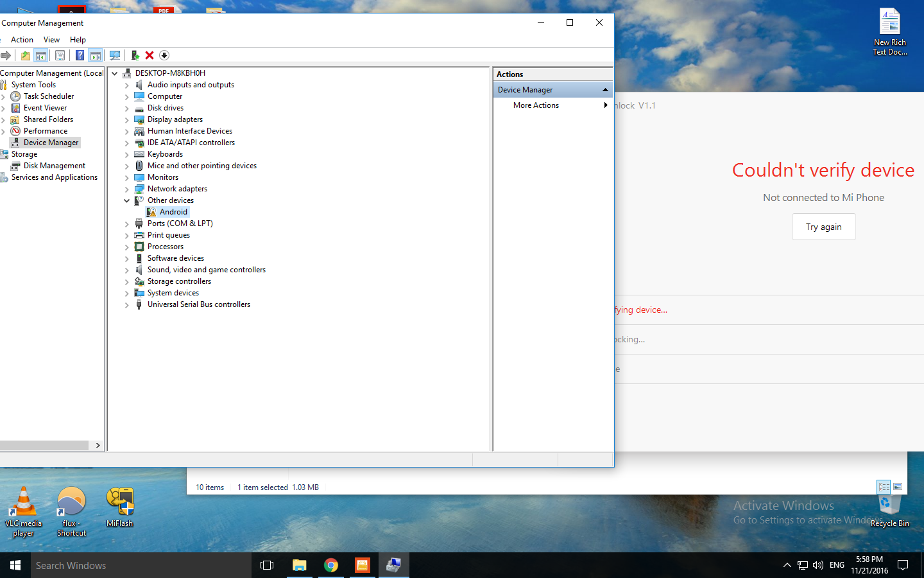Image resolution: width=924 pixels, height=578 pixels.
Task: Click the red X Uninstall device icon
Action: coord(150,55)
